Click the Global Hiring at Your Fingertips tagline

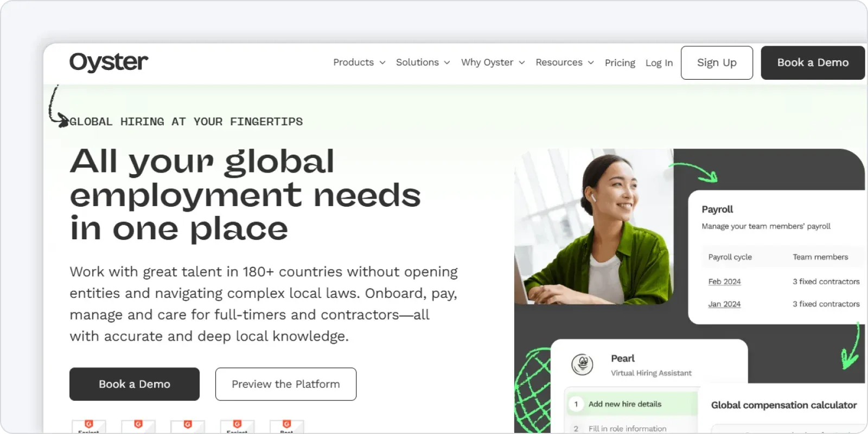pos(186,122)
